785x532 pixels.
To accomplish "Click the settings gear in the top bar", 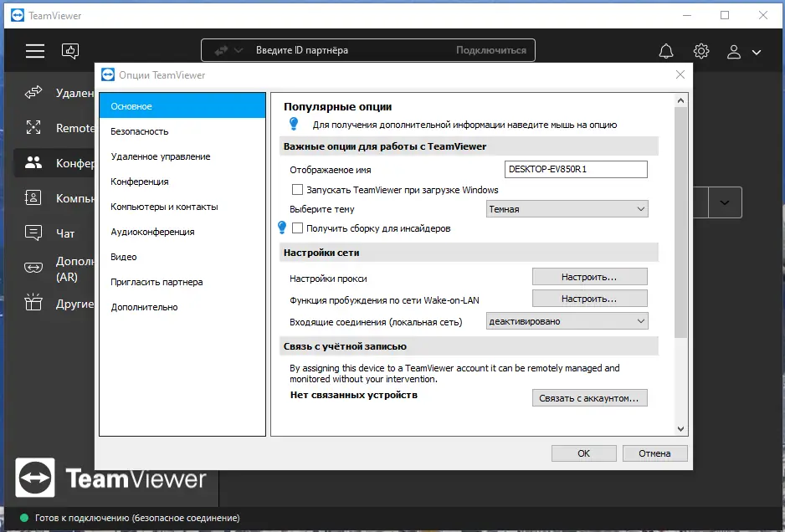I will click(701, 51).
